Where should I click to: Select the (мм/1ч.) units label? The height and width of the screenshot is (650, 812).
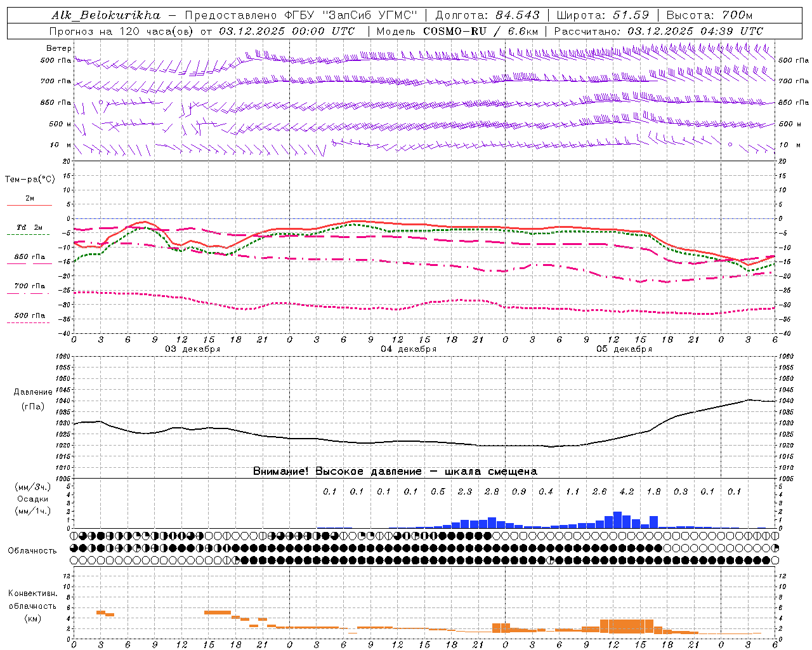point(32,511)
